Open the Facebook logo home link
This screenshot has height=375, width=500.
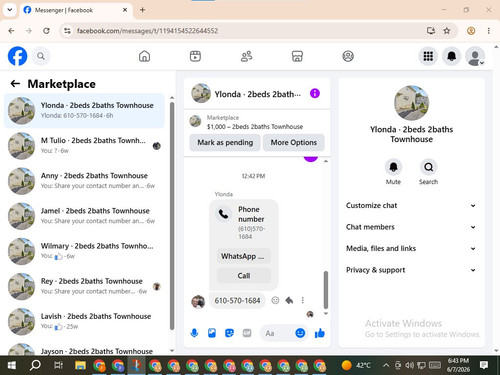17,56
